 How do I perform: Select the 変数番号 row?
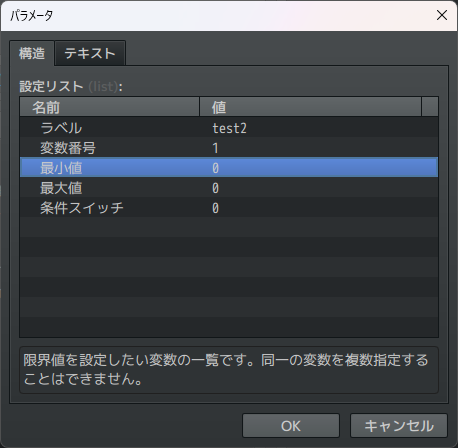point(229,147)
